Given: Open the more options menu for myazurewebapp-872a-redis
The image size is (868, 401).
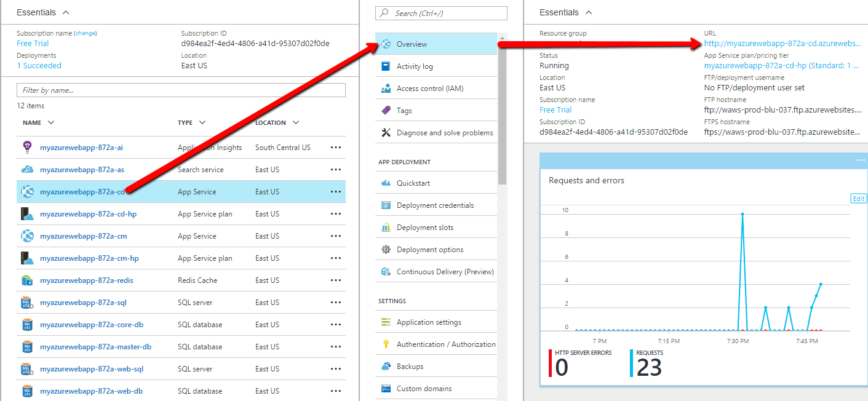Looking at the screenshot, I should [336, 280].
